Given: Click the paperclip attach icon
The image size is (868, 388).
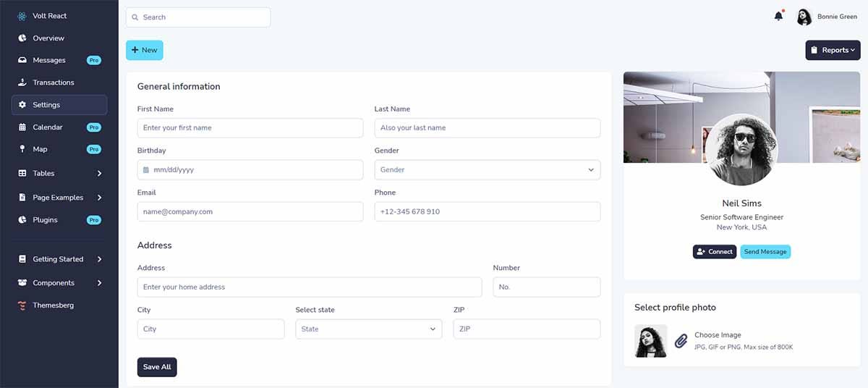Looking at the screenshot, I should click(681, 341).
